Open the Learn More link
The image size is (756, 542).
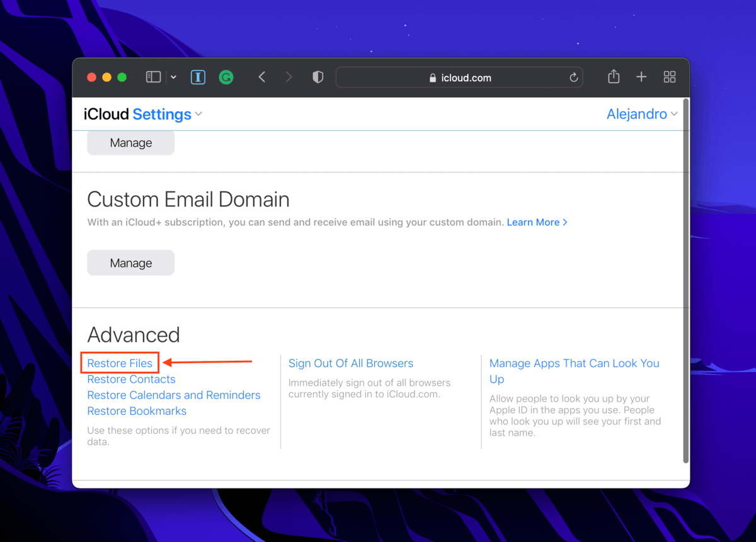pos(537,222)
